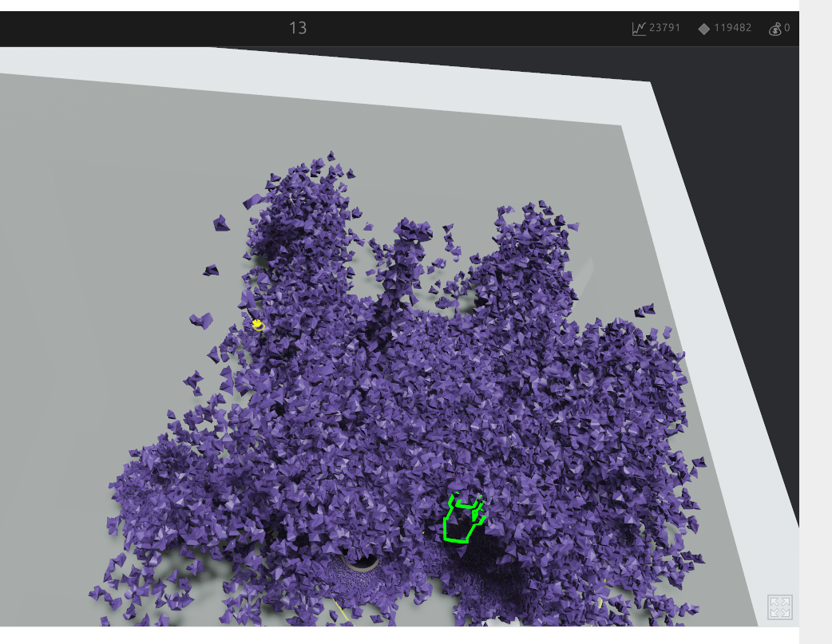Click the line chart score icon

click(639, 29)
